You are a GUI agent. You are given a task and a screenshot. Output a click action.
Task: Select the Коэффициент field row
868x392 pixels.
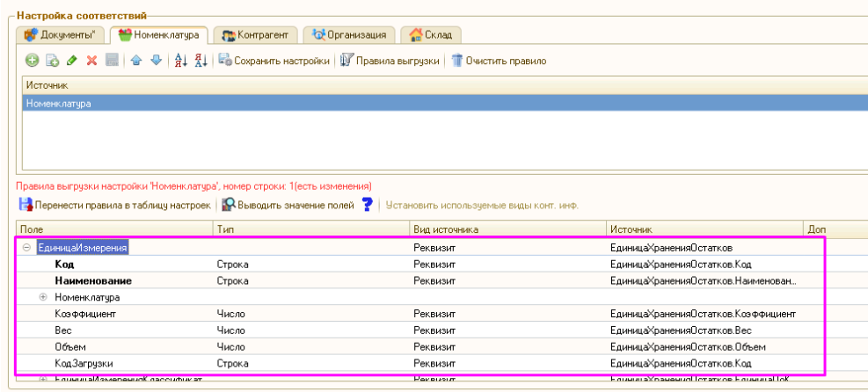(x=84, y=314)
